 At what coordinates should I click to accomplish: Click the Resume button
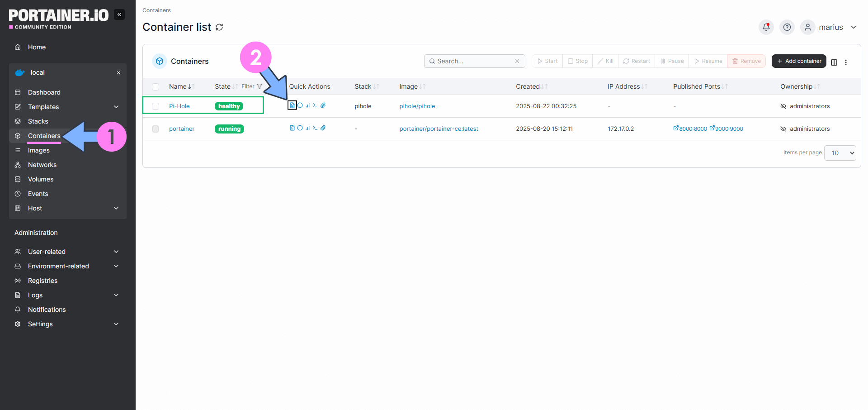click(x=708, y=61)
